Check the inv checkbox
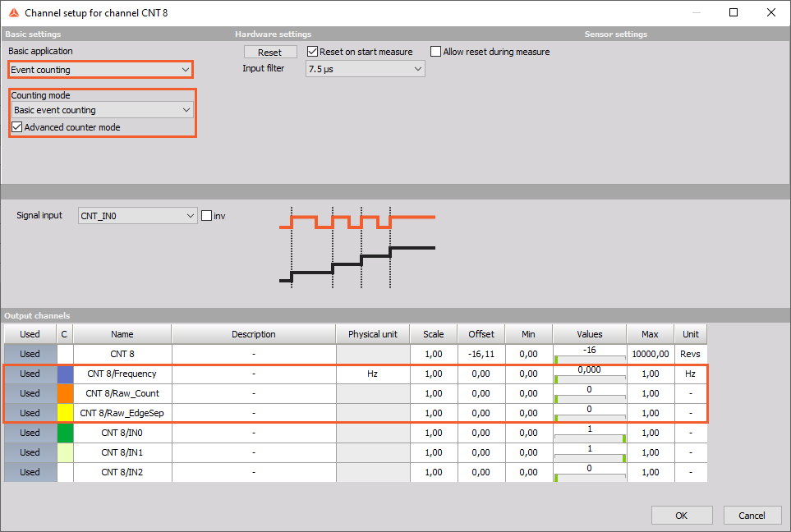Viewport: 791px width, 532px height. point(206,216)
